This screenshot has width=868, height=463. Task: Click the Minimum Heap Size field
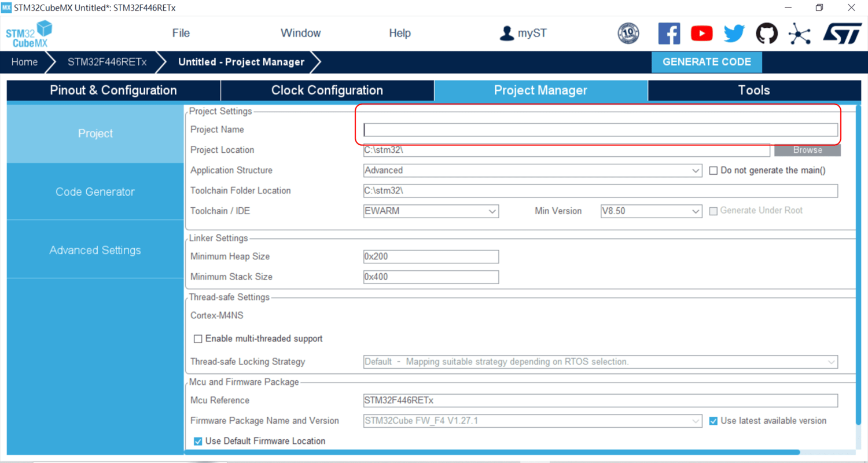tap(431, 256)
